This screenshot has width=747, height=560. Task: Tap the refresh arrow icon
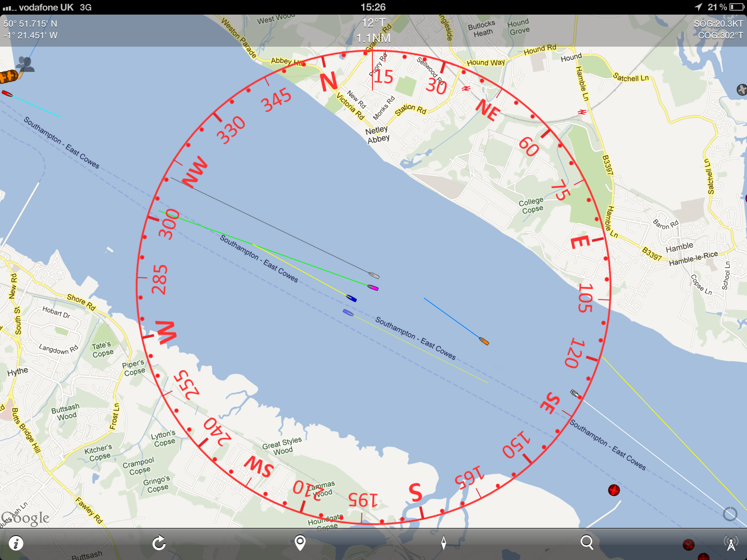[159, 543]
